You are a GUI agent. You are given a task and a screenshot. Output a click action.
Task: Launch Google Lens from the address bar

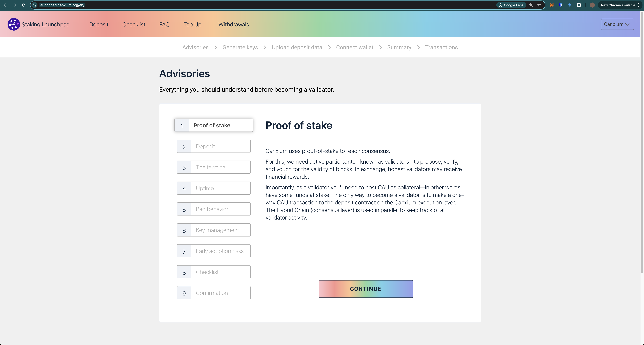click(x=511, y=5)
